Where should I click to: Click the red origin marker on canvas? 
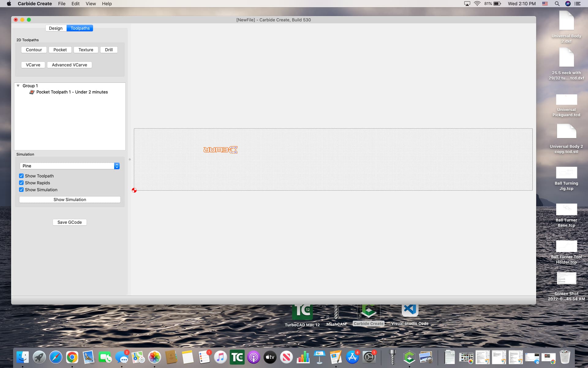[x=134, y=190]
